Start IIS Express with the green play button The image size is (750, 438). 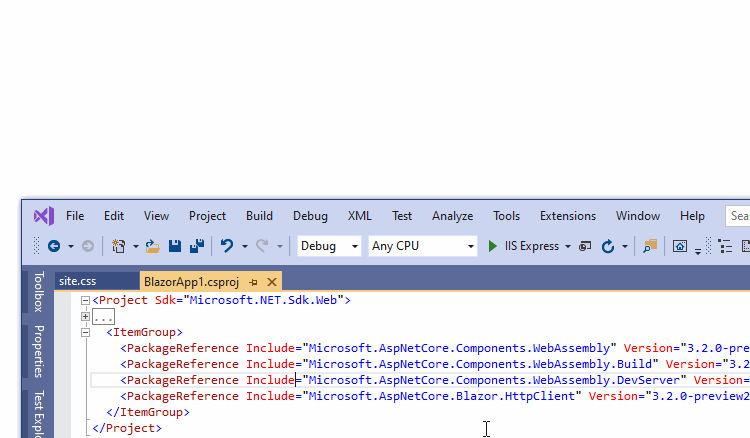(492, 246)
